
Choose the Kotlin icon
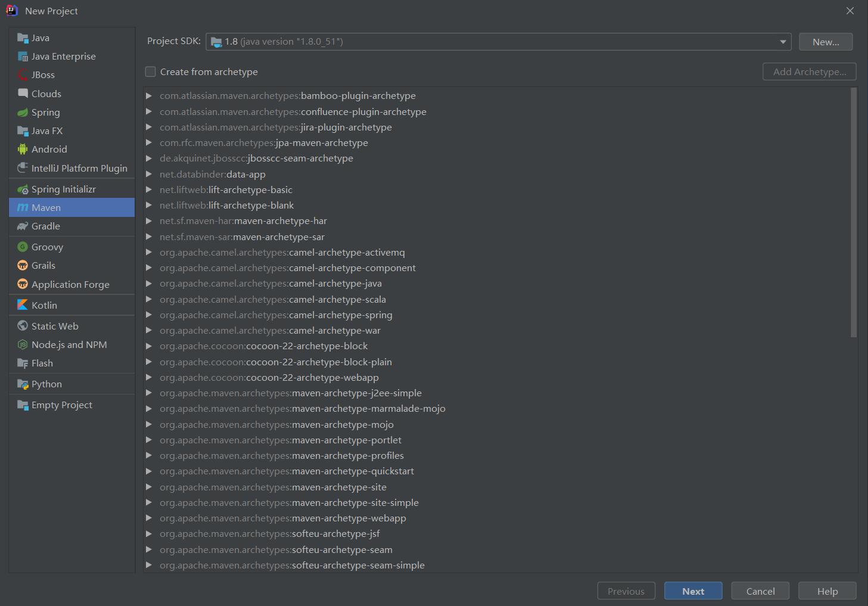pos(23,305)
